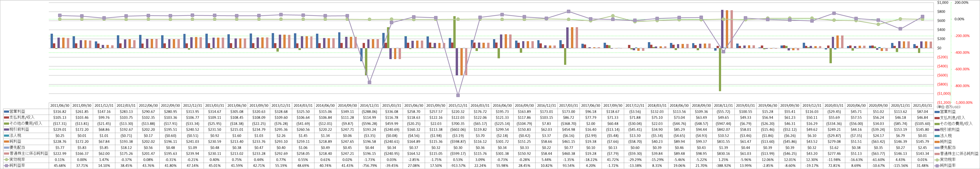Click the 93.54% cell

click(x=568, y=165)
